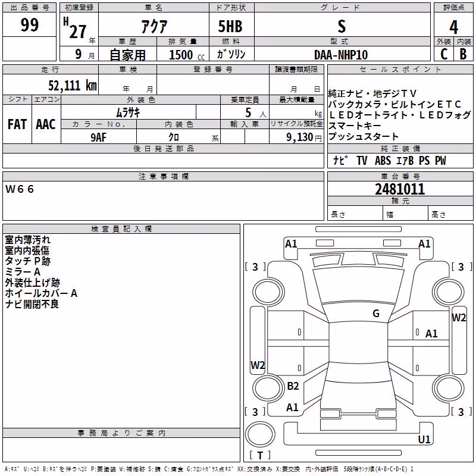Click the U1 dent mark on diagram

(x=424, y=439)
